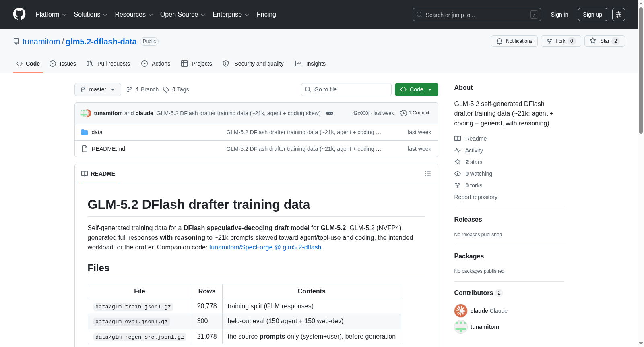Open the master branch selector
Viewport: 644px width, 347px height.
point(98,89)
